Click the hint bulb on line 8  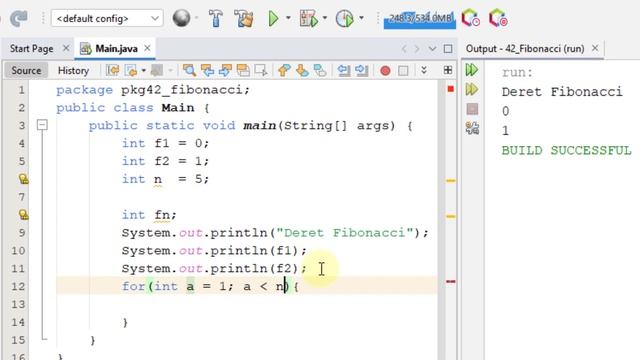[x=24, y=215]
